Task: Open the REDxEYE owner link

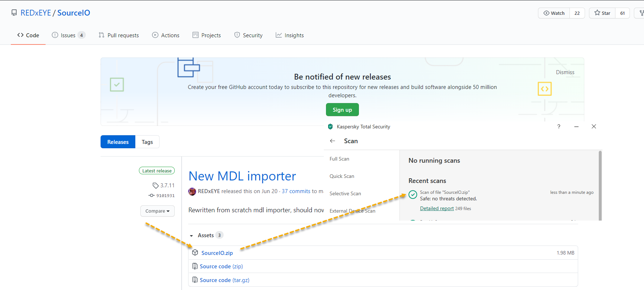Action: (x=36, y=13)
